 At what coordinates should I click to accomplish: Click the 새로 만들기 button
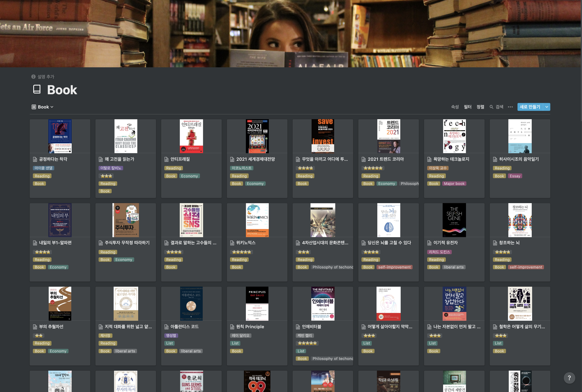click(530, 107)
